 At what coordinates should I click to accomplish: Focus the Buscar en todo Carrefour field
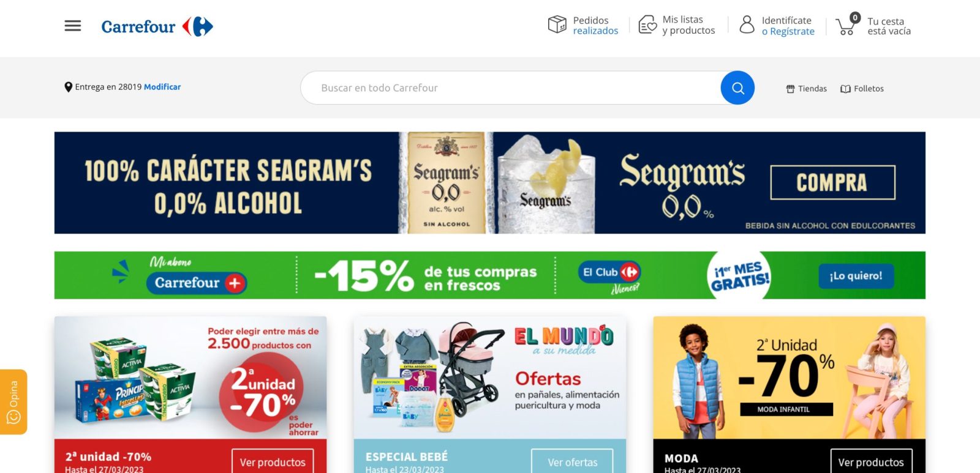point(510,88)
